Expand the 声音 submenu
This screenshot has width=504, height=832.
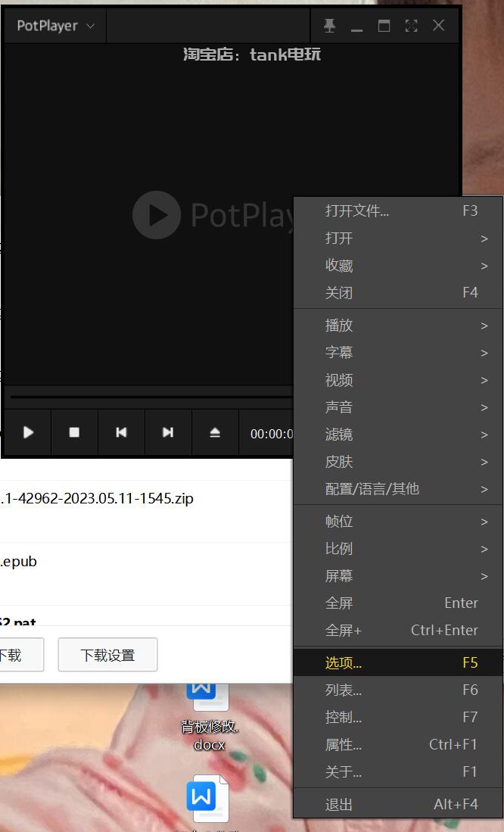[x=398, y=407]
